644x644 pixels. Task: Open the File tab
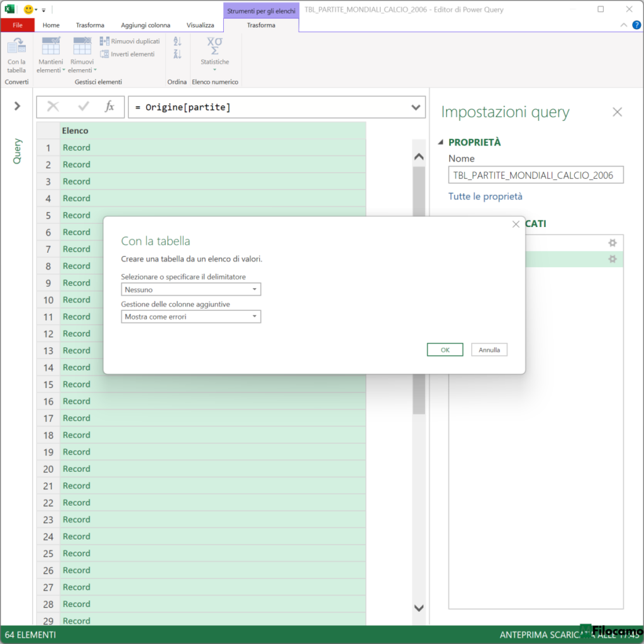click(x=17, y=25)
